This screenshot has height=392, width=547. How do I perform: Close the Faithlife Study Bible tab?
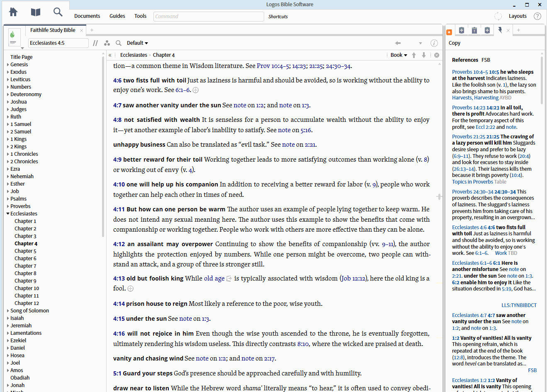81,30
